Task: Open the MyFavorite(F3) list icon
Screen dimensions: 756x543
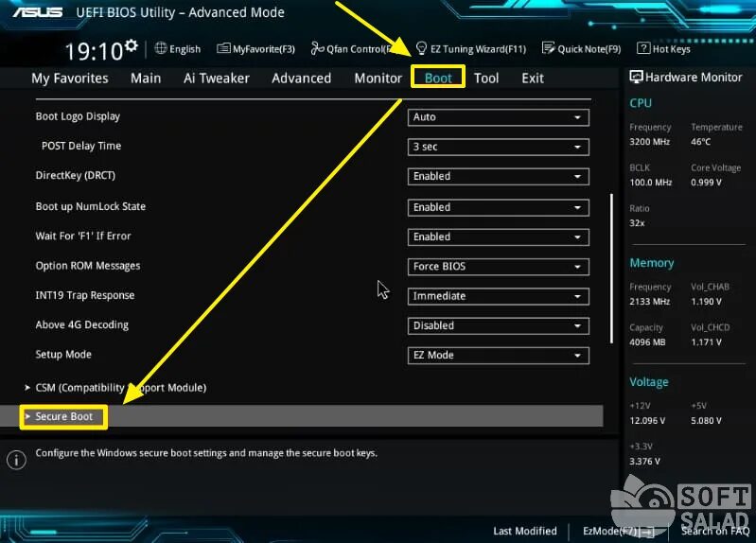Action: pos(223,48)
